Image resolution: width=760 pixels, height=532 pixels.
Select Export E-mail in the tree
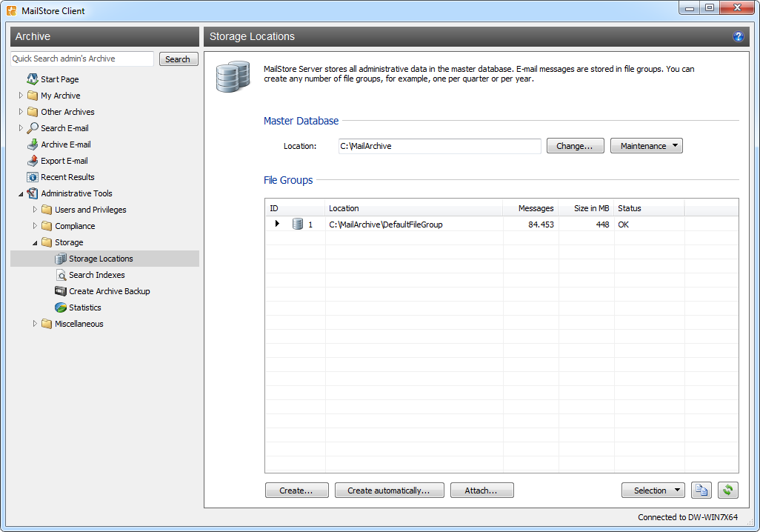[64, 161]
